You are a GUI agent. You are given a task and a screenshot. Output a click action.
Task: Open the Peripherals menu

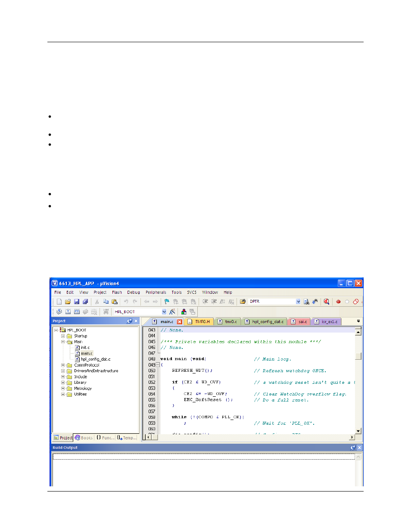[x=156, y=292]
